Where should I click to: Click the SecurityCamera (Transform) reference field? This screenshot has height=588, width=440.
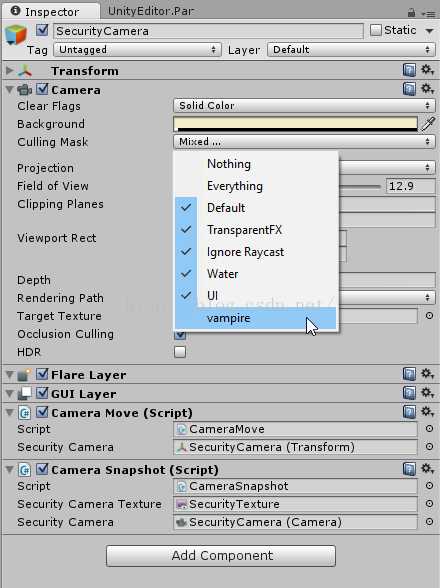296,447
